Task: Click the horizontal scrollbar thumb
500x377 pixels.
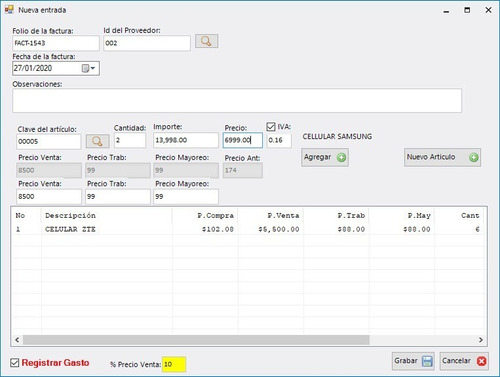Action: click(196, 340)
